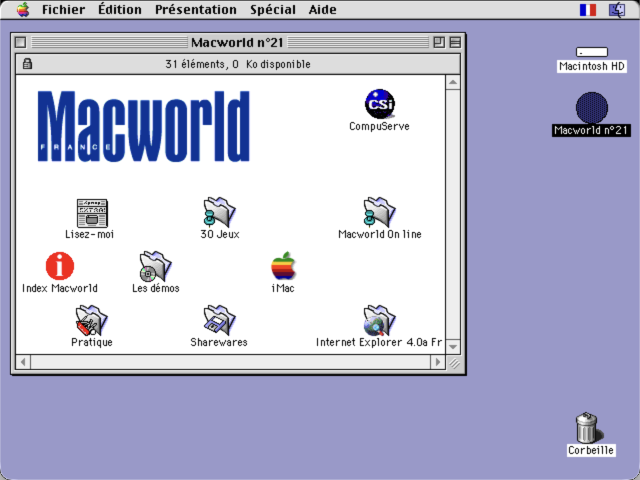Select the Macintosh HD disk icon
The image size is (640, 480).
[592, 52]
